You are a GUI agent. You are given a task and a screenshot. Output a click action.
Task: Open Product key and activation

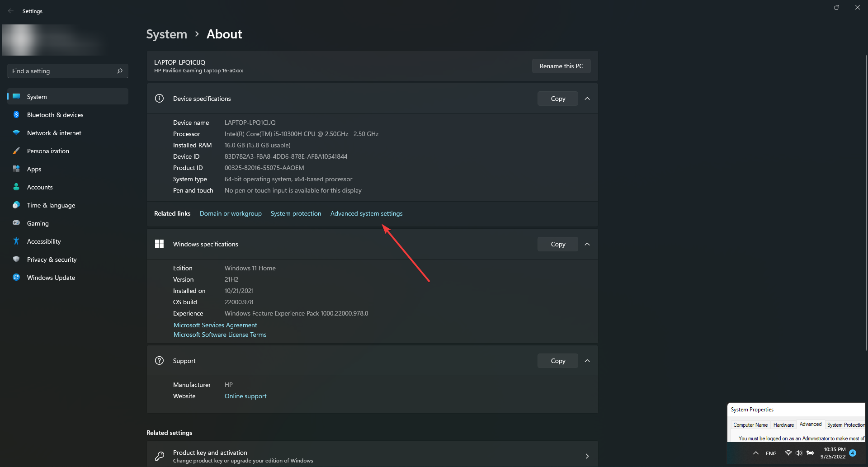click(x=372, y=456)
